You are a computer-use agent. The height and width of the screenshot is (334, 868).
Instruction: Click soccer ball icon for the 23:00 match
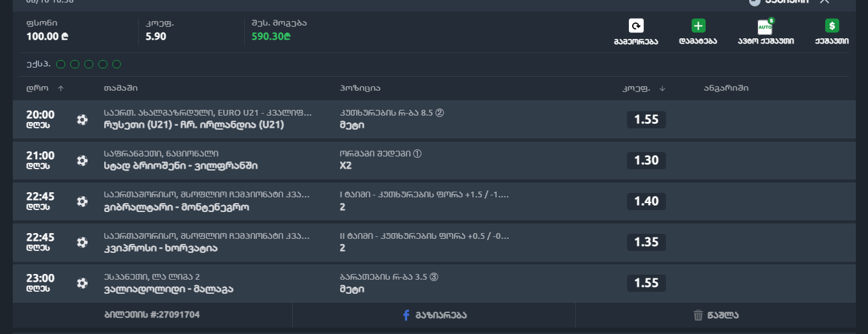tap(82, 283)
